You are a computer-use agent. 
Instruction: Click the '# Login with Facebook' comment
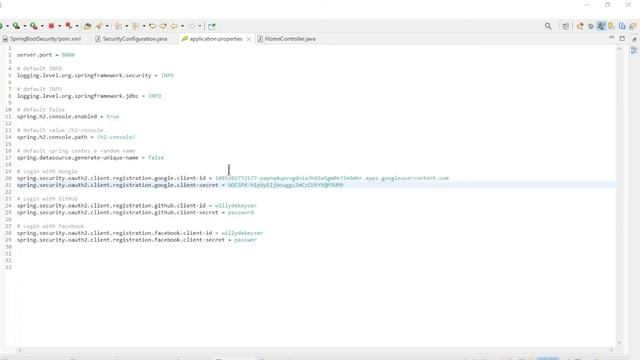coord(50,226)
